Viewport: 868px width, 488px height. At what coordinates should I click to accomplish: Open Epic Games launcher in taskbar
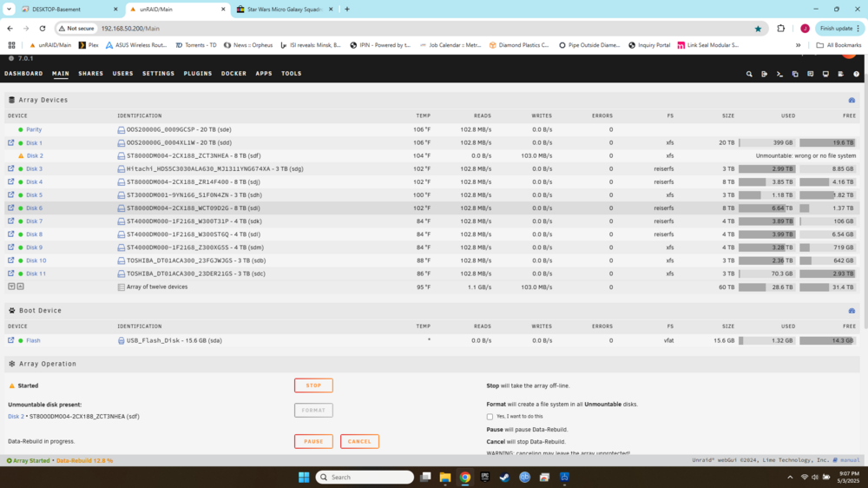[x=485, y=477]
